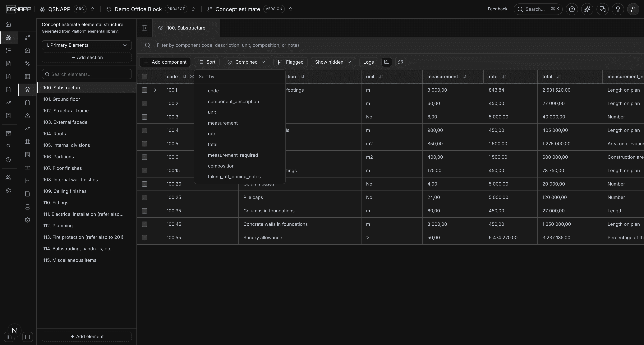Check the checkbox for row 100.25
This screenshot has width=644, height=345.
(145, 197)
